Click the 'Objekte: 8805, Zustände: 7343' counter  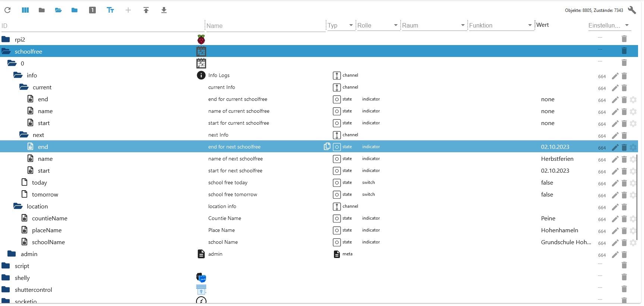pos(594,10)
